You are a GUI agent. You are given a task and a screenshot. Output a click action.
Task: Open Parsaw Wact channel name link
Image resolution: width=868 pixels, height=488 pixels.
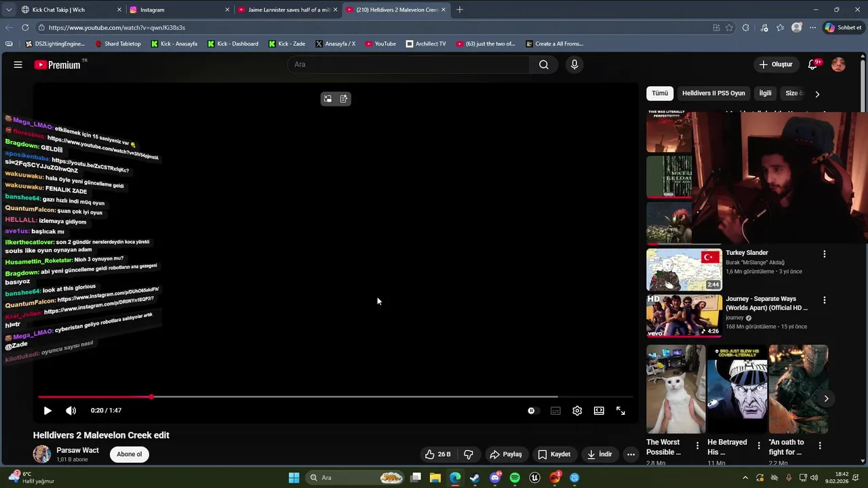pos(77,450)
